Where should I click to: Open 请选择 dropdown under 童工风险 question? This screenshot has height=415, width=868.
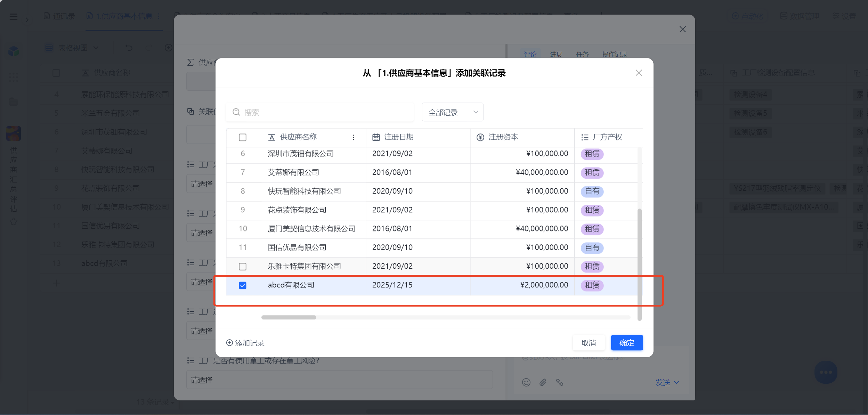(x=339, y=380)
